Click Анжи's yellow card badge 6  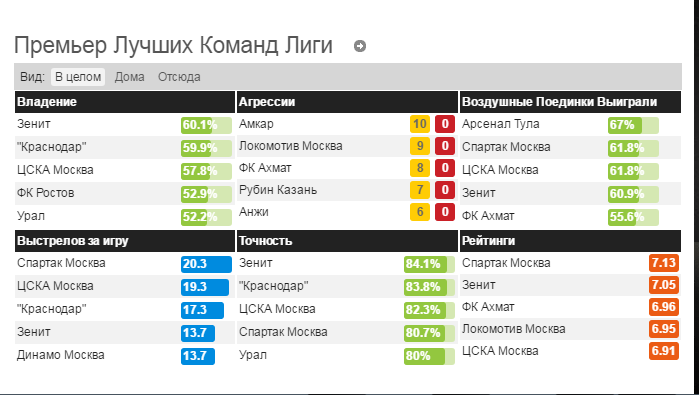(419, 212)
